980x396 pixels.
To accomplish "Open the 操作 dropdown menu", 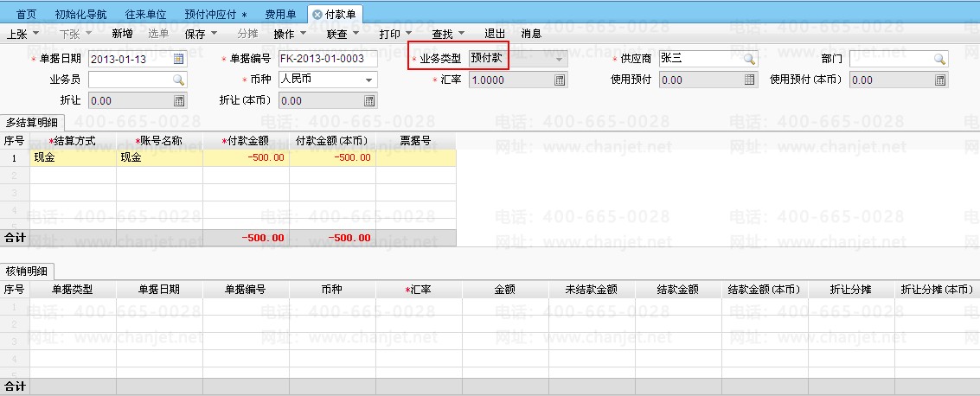I will [x=303, y=34].
